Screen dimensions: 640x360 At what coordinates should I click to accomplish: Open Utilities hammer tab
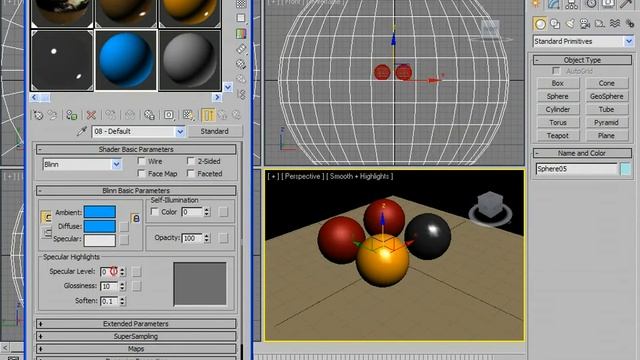point(626,4)
